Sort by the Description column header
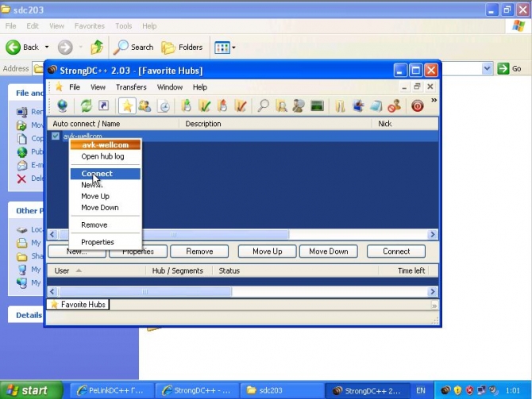This screenshot has width=532, height=399. [276, 124]
